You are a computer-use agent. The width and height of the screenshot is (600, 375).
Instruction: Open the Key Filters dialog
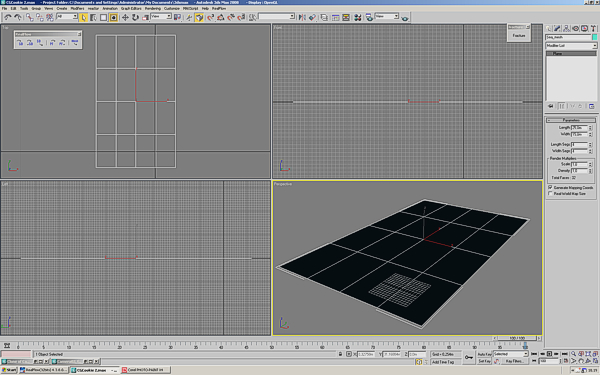pyautogui.click(x=514, y=361)
